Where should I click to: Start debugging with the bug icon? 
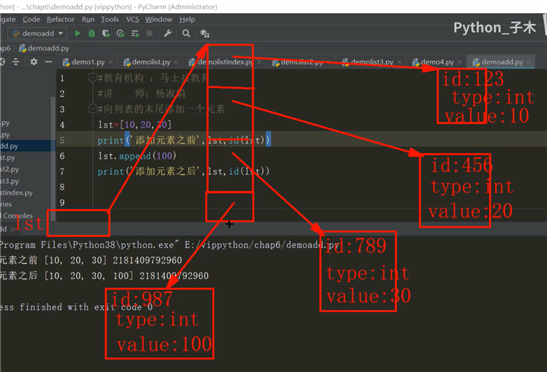[x=92, y=34]
